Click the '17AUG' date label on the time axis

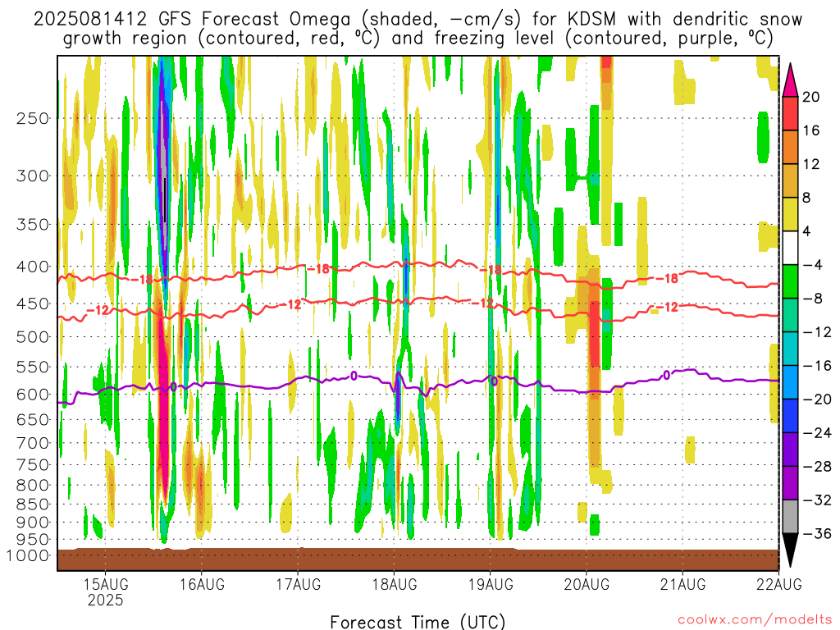click(299, 584)
